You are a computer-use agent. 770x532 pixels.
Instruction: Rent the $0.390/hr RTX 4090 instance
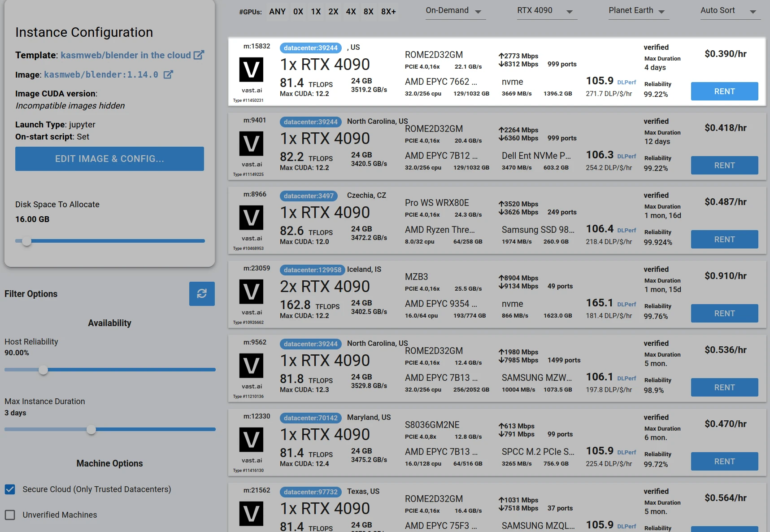(x=724, y=92)
